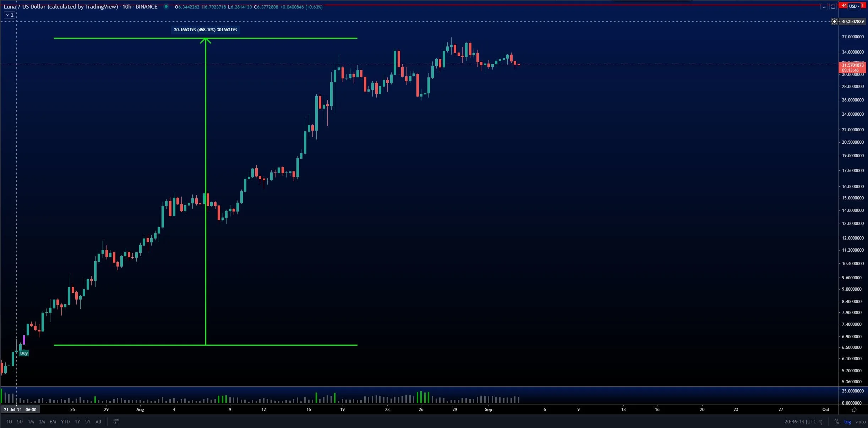Click the plus icon at crosshair price

[834, 22]
